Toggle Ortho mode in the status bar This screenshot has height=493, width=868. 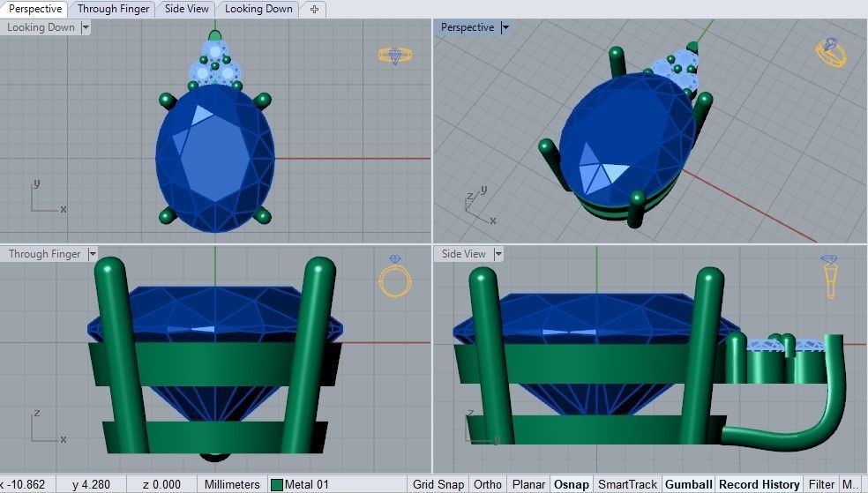click(488, 485)
